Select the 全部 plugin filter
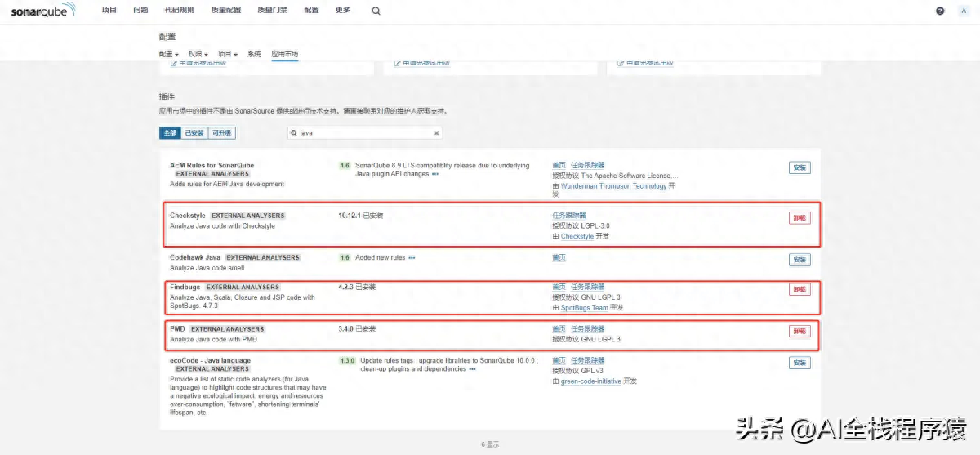This screenshot has height=455, width=980. click(x=170, y=132)
